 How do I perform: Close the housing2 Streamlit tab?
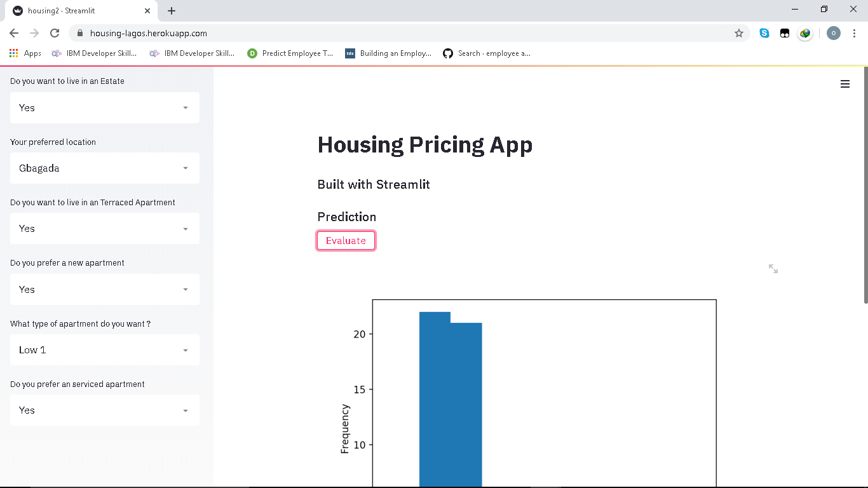(x=148, y=11)
